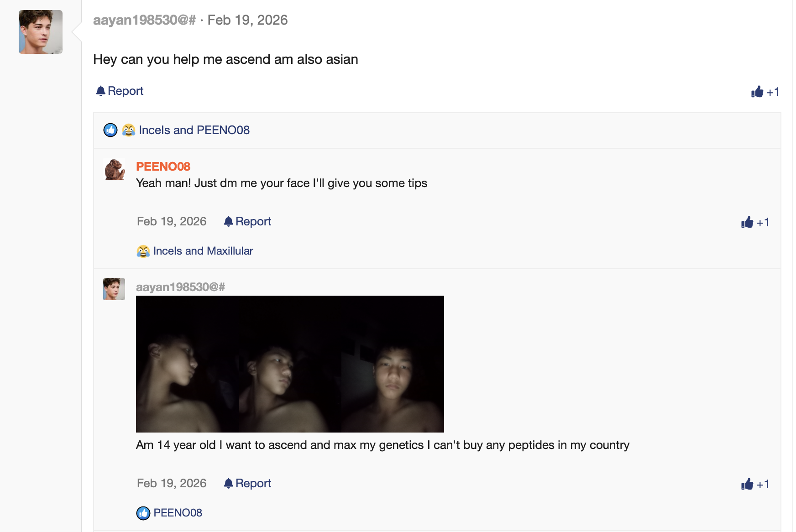The width and height of the screenshot is (796, 532).
Task: Visit PEENO08's profile via orange username
Action: 163,167
